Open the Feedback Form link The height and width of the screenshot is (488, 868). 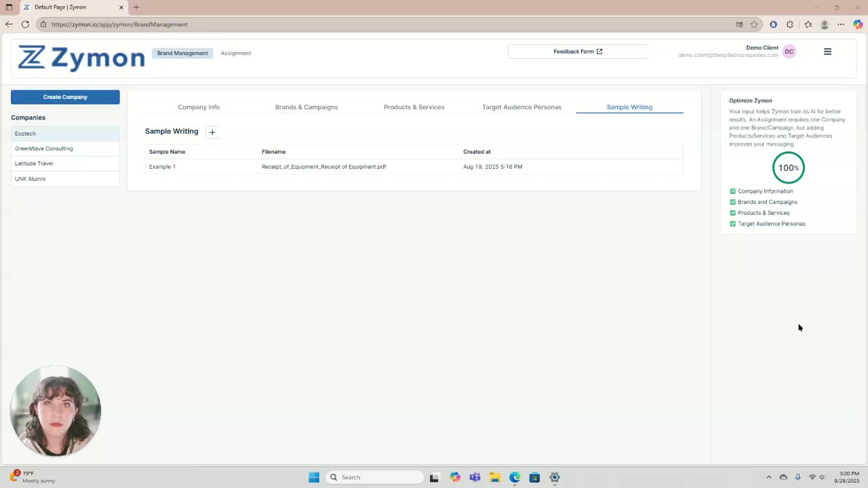pos(578,52)
